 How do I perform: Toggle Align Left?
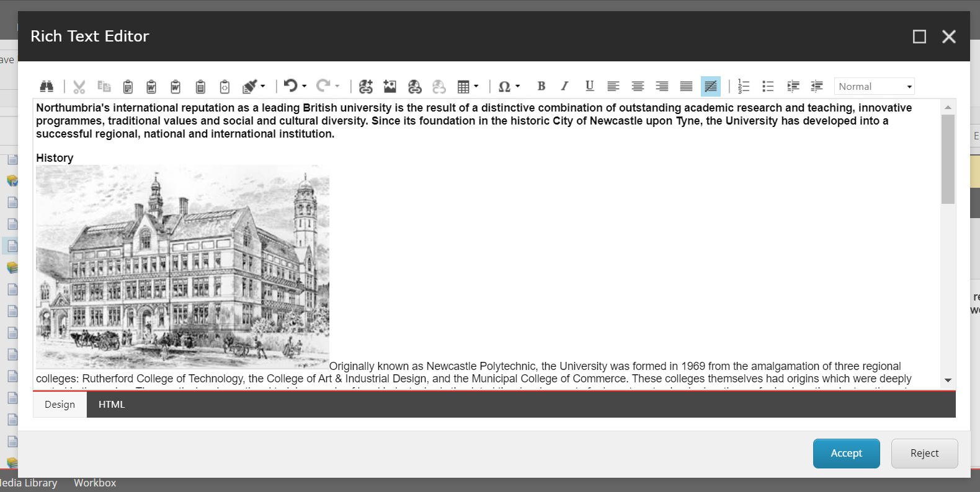pyautogui.click(x=613, y=86)
